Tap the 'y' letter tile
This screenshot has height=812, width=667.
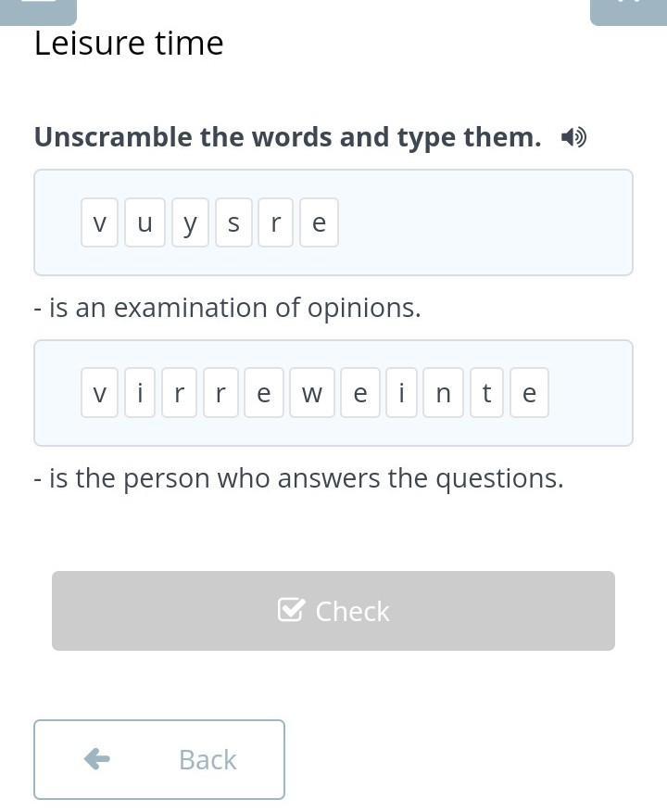[x=190, y=222]
